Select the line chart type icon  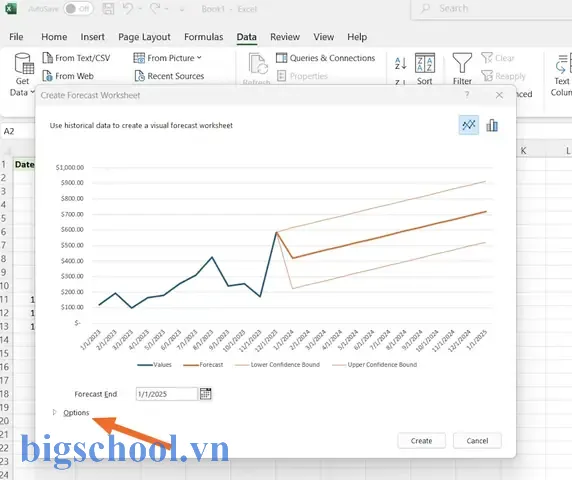[x=469, y=125]
